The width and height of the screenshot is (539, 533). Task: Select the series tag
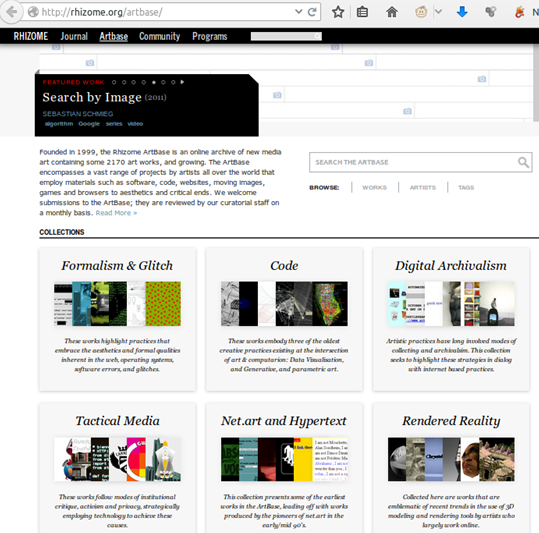point(114,124)
